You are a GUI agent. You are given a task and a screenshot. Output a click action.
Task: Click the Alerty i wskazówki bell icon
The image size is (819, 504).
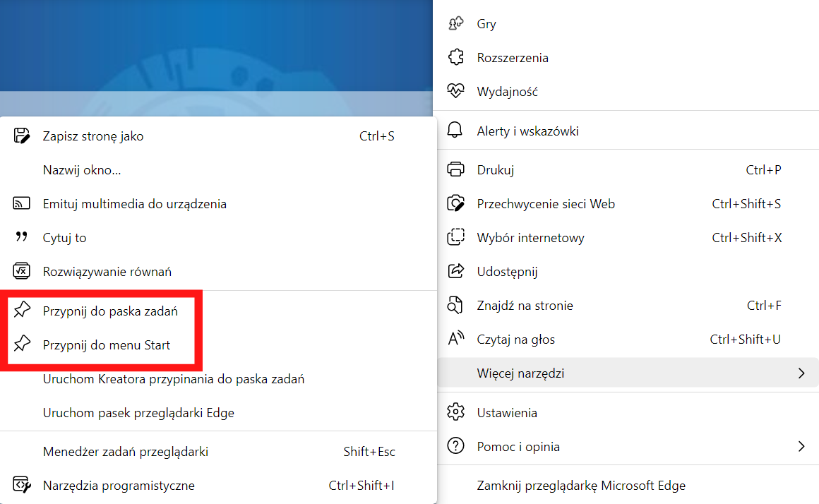(x=455, y=131)
